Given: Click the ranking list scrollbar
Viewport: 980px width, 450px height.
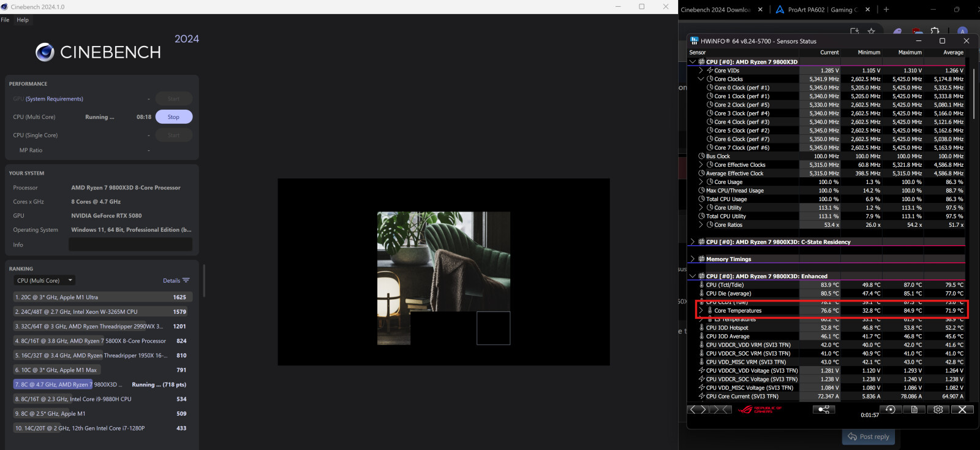Looking at the screenshot, I should pos(204,281).
